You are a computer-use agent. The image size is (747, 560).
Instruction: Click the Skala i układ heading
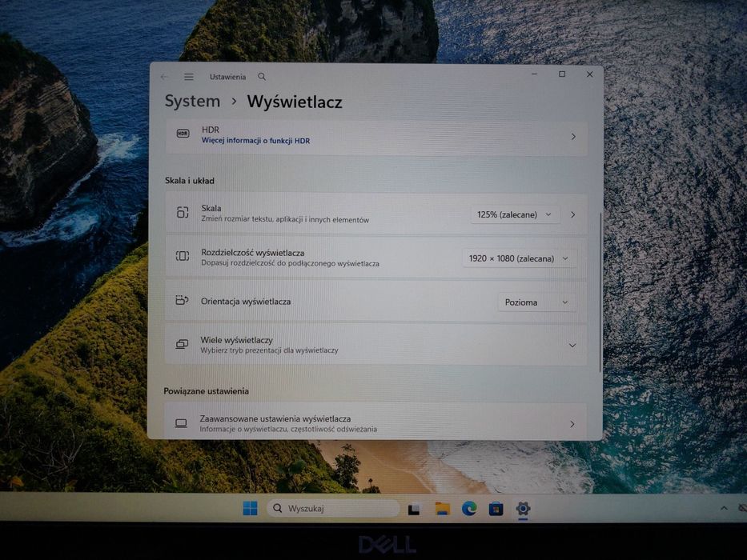click(190, 181)
